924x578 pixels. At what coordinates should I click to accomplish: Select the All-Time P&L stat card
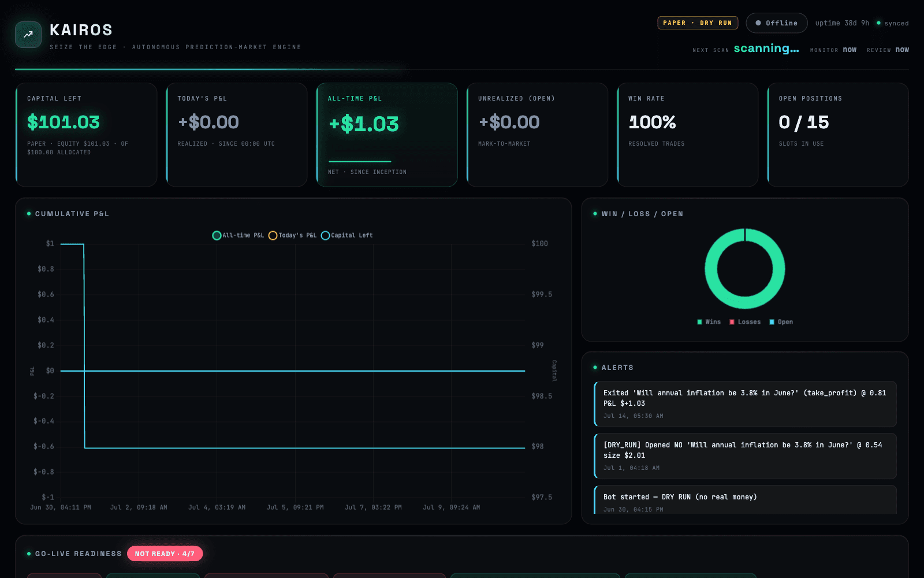(x=387, y=135)
